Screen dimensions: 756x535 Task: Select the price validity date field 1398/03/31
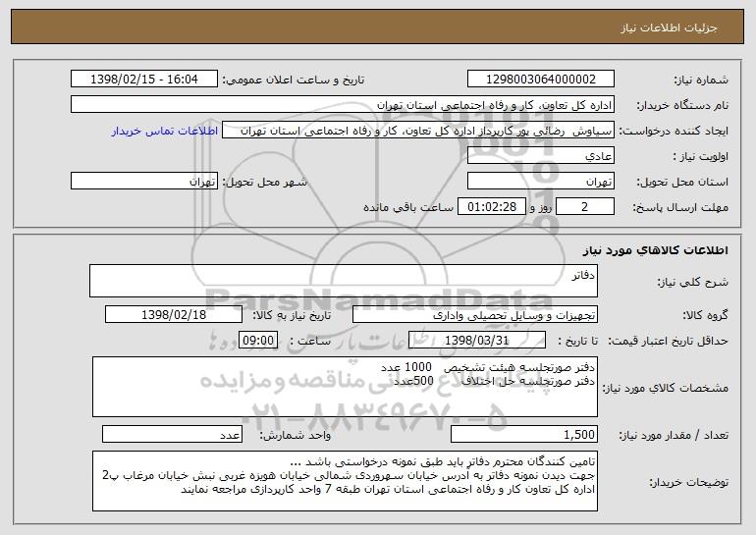pos(477,341)
